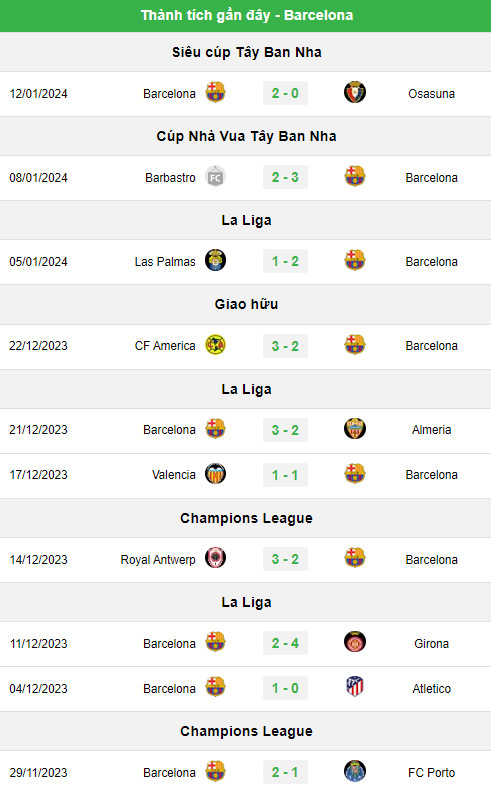The width and height of the screenshot is (491, 793).
Task: Click the Barbastro FC gray crest
Action: tap(215, 177)
